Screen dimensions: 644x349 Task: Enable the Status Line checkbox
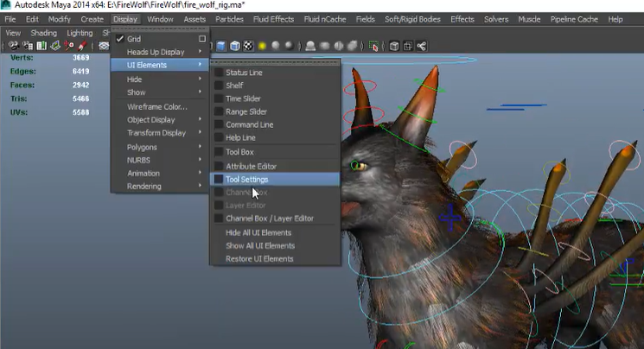pos(219,73)
